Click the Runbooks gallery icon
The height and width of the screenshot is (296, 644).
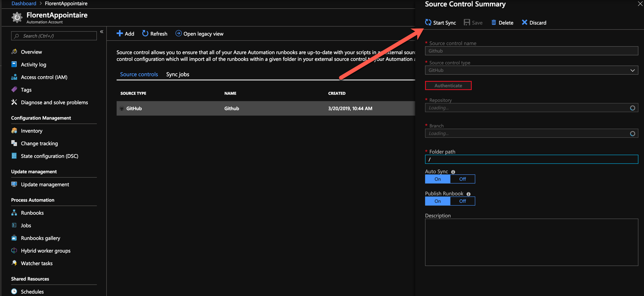pos(14,238)
